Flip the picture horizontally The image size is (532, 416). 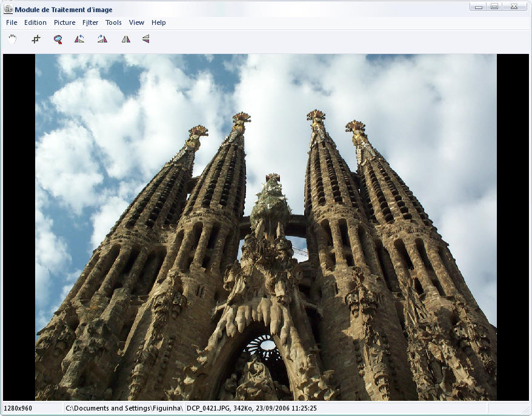pyautogui.click(x=126, y=39)
